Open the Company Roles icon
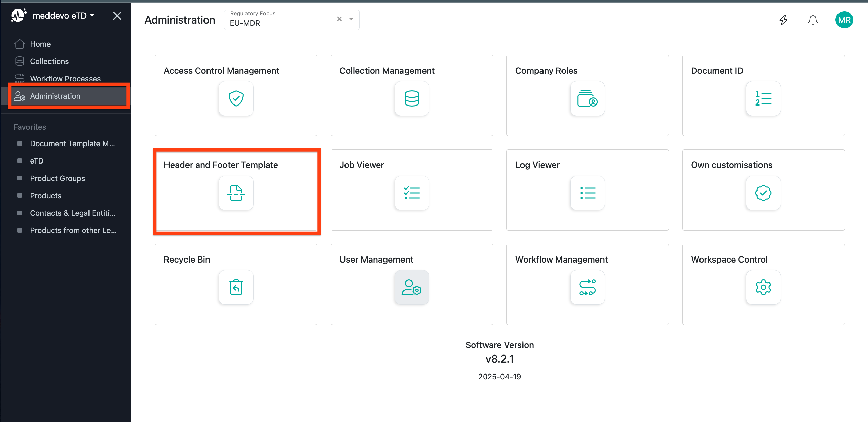Screen dimensions: 868x422 tap(587, 98)
